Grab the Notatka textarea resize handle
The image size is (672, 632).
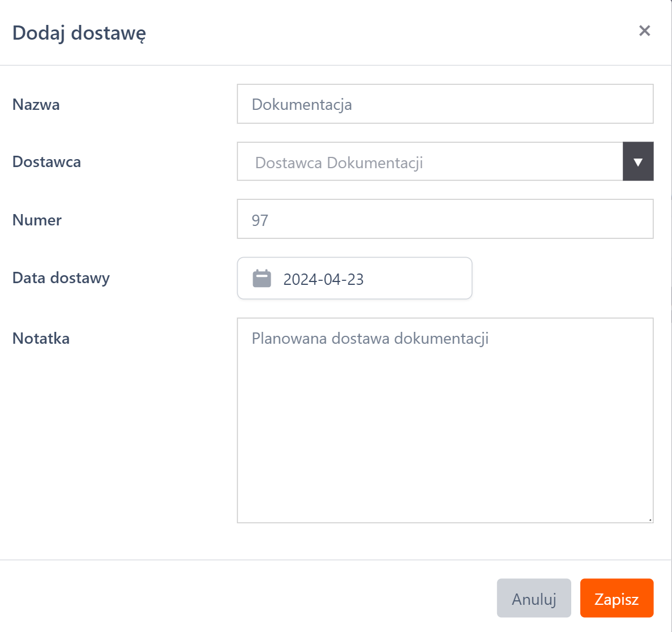(x=650, y=519)
